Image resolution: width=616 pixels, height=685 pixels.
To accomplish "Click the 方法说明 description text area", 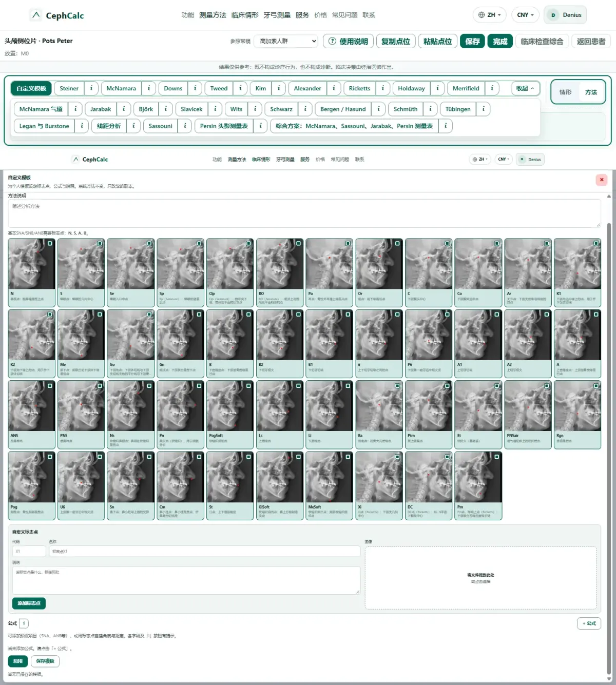I will click(304, 213).
